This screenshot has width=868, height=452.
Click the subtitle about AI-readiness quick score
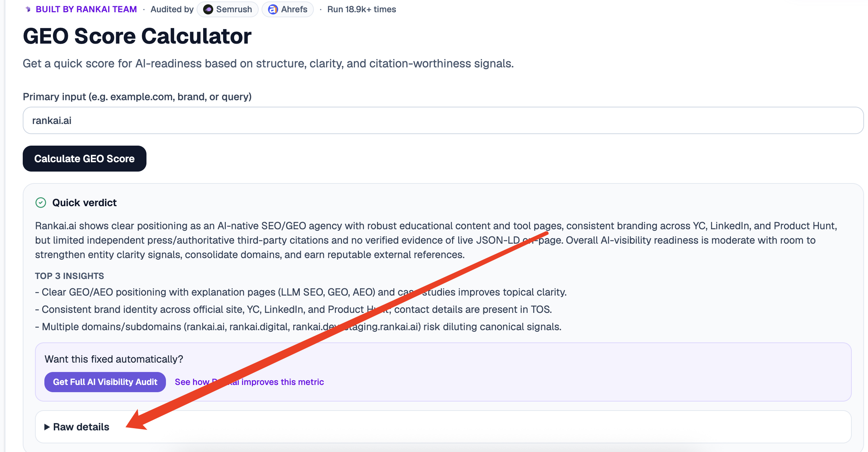click(268, 63)
